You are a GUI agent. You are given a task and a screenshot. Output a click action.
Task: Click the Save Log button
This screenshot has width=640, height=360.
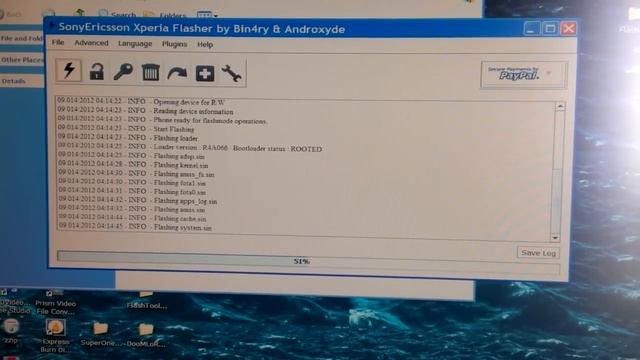538,253
